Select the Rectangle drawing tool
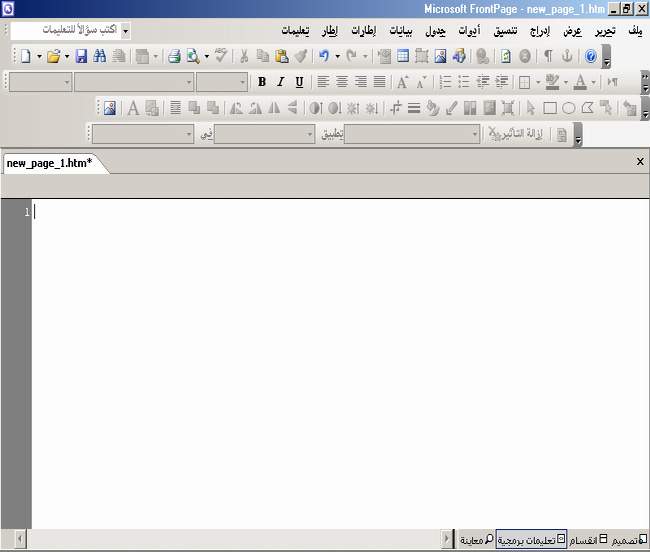The width and height of the screenshot is (650, 552). [x=550, y=108]
